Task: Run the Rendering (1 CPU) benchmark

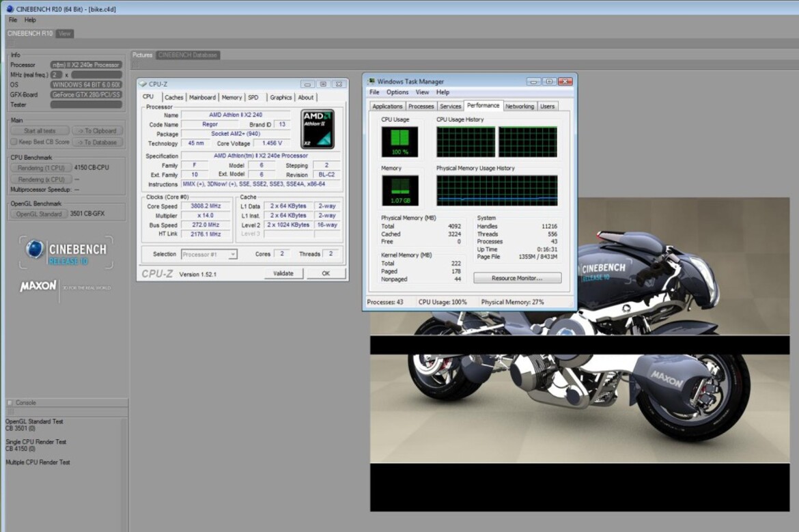Action: [41, 167]
